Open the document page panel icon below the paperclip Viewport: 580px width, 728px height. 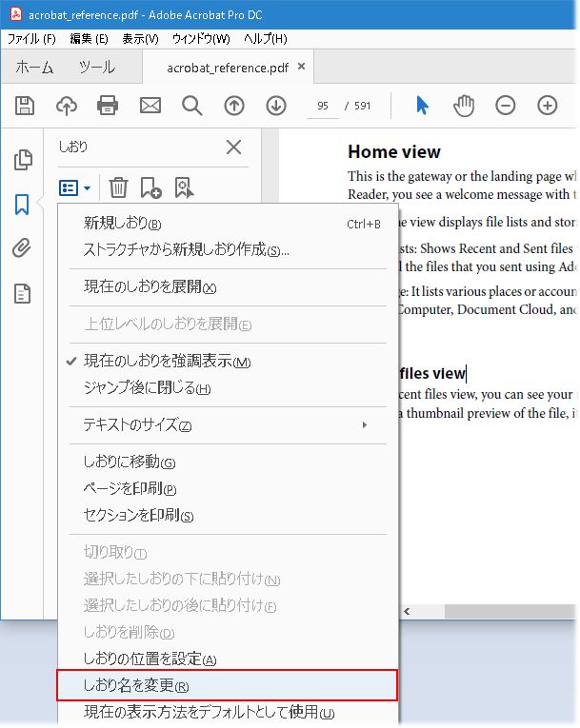click(x=22, y=293)
